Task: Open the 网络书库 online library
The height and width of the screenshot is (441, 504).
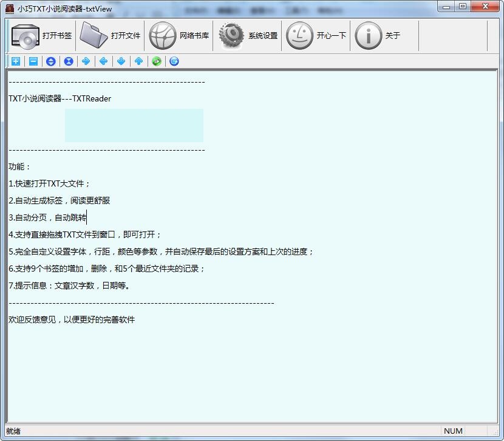Action: pos(179,36)
